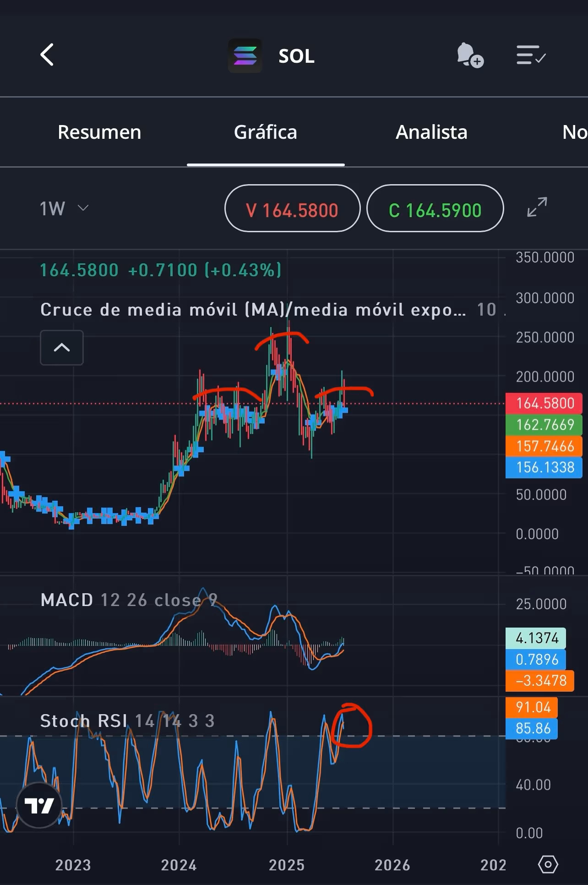Tap the 40.00 Stoch RSI axis label
Image resolution: width=588 pixels, height=885 pixels.
tap(533, 785)
